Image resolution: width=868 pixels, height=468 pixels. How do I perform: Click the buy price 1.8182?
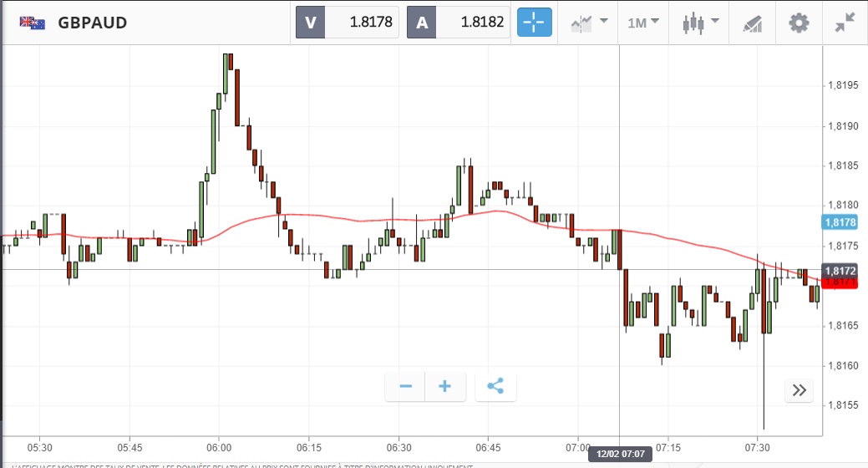(x=482, y=23)
